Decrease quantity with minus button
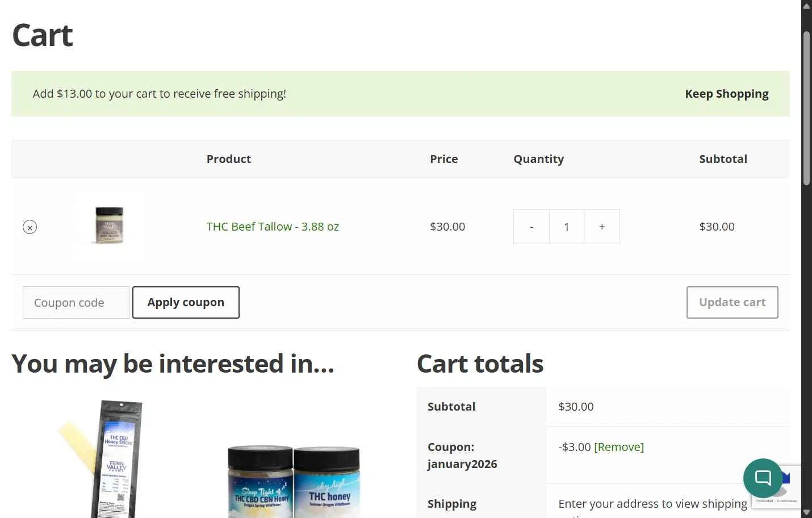 tap(531, 227)
